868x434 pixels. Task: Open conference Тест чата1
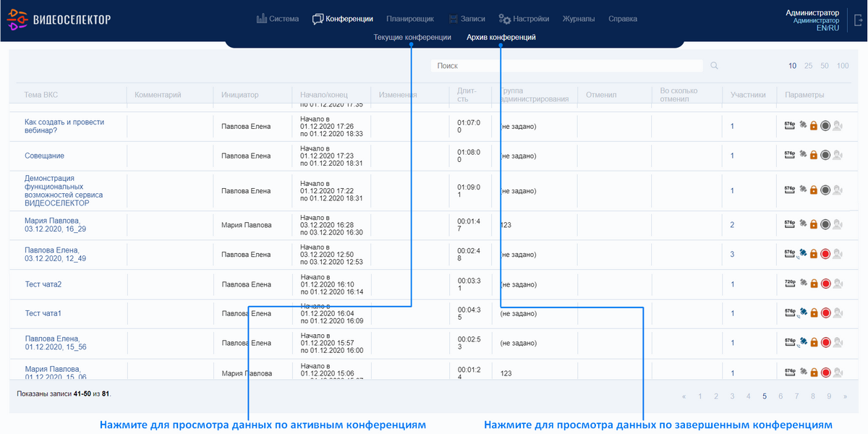[43, 313]
